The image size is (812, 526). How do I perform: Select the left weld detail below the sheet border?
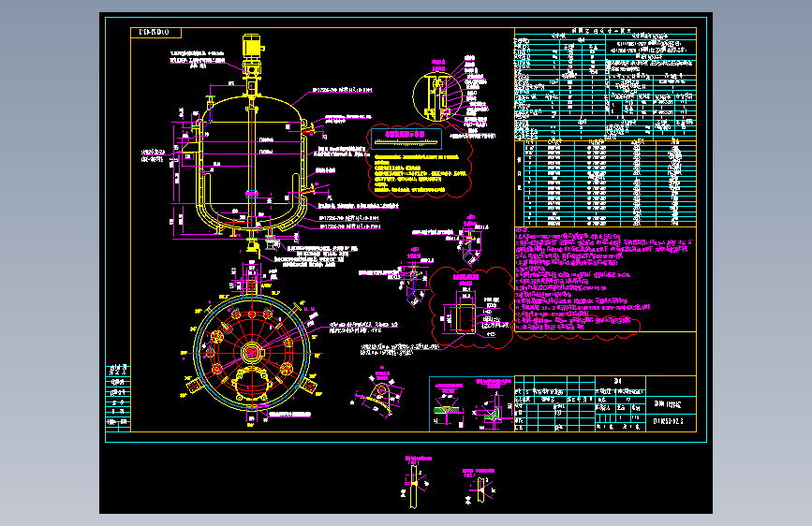[x=415, y=482]
